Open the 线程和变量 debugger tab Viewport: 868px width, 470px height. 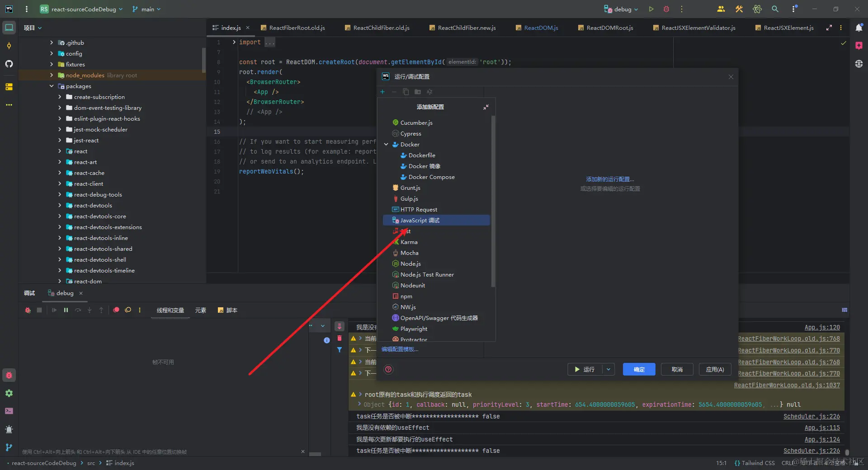tap(170, 310)
